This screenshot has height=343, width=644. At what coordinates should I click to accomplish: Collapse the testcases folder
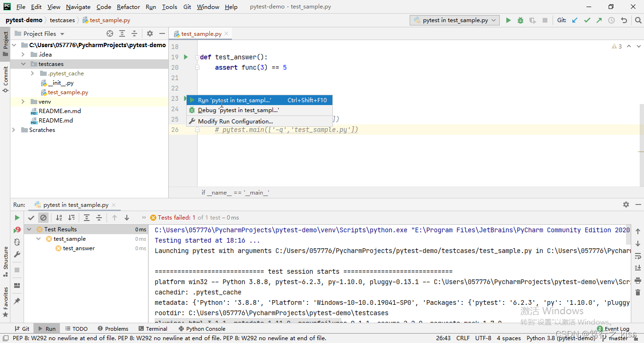tap(23, 64)
